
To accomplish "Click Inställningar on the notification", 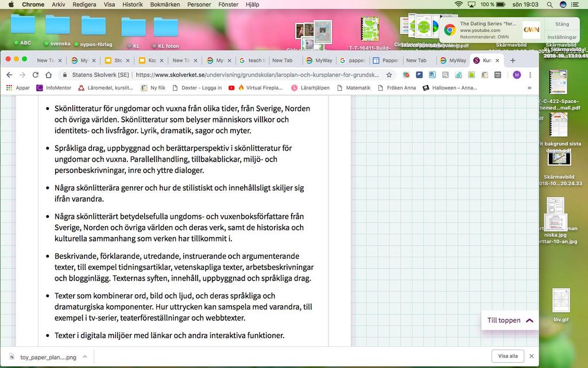I will 562,37.
